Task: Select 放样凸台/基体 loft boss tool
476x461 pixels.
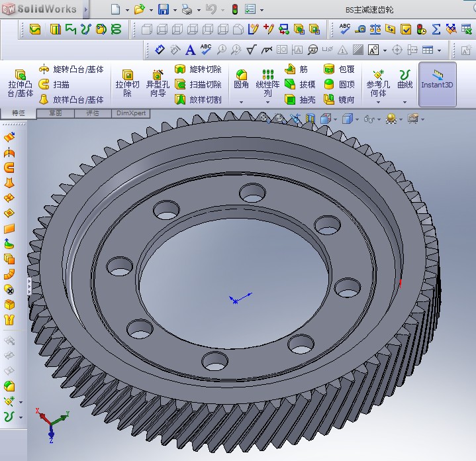Action: [71, 99]
